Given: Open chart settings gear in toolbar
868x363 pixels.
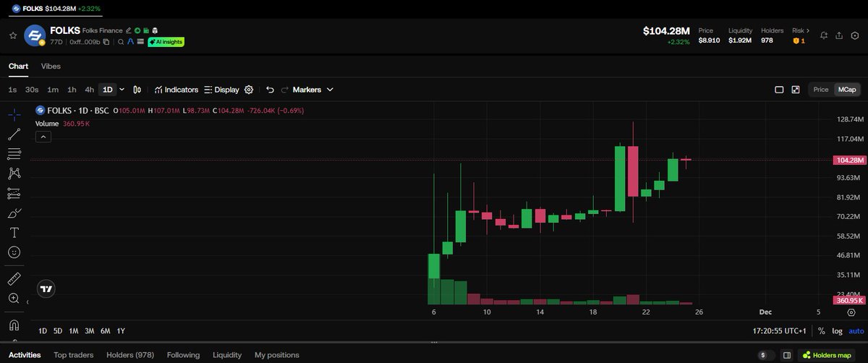Looking at the screenshot, I should pos(249,90).
